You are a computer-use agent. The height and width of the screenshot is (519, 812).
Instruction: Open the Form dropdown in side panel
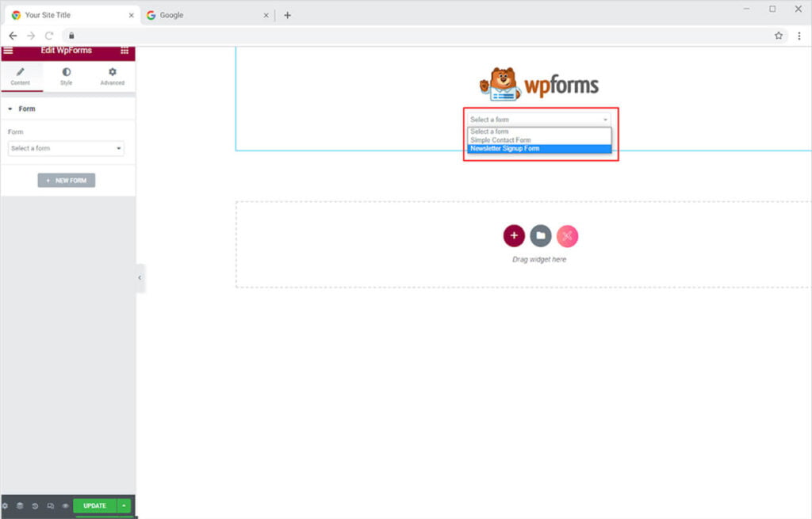point(66,148)
